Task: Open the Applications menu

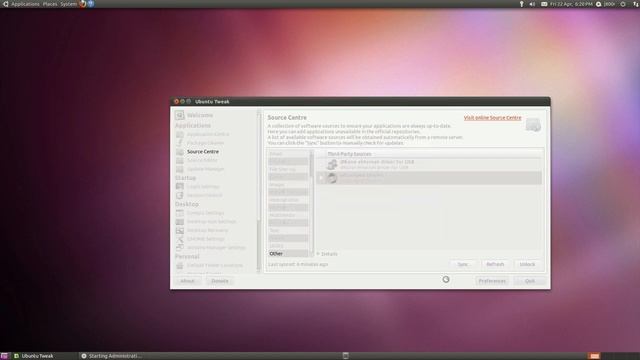Action: tap(25, 4)
